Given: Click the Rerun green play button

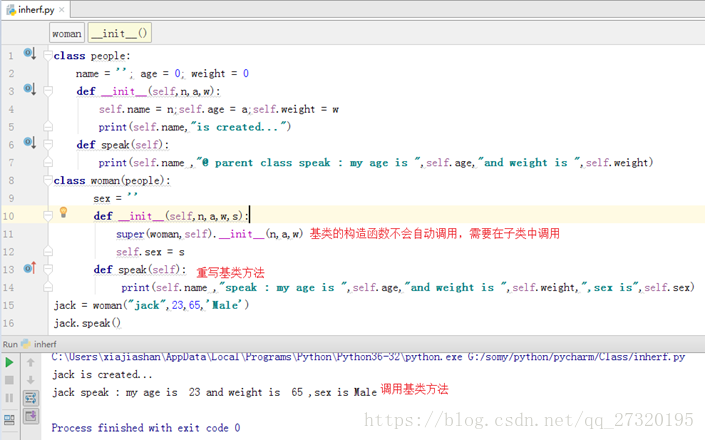Looking at the screenshot, I should (9, 363).
